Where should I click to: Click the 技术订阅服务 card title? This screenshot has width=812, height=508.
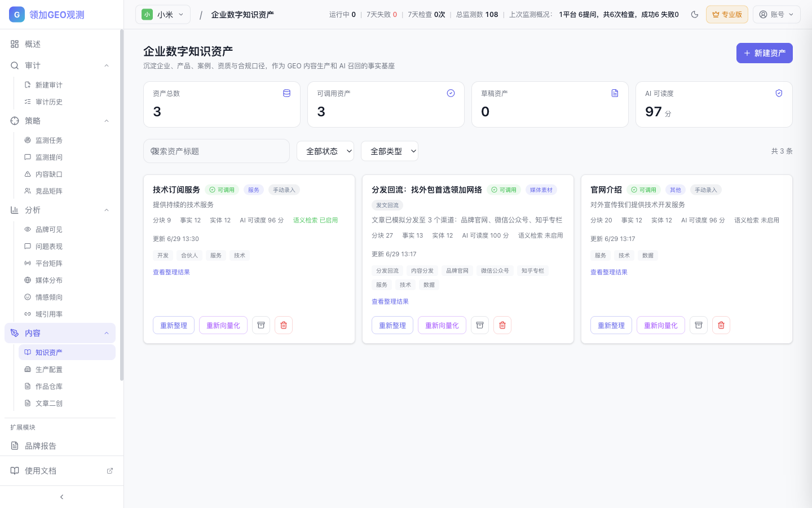point(176,190)
